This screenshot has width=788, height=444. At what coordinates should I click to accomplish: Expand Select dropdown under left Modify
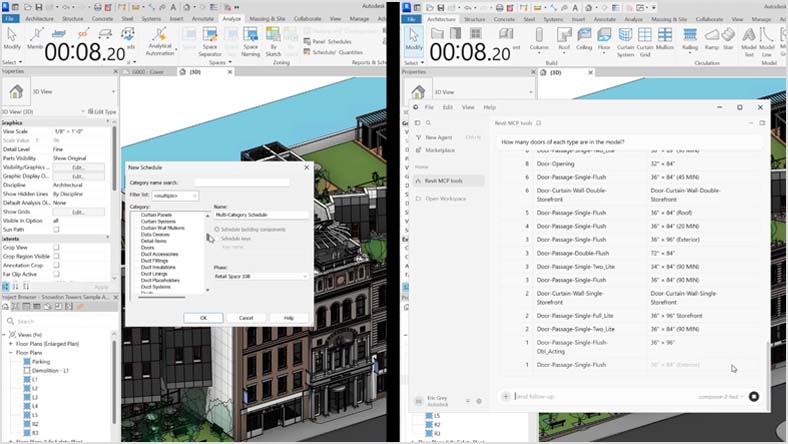12,62
